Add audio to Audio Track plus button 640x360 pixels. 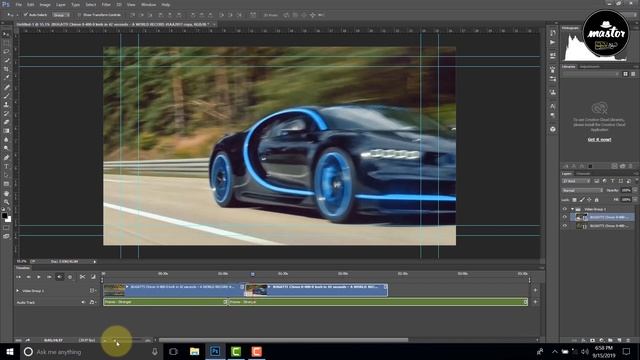[x=535, y=302]
